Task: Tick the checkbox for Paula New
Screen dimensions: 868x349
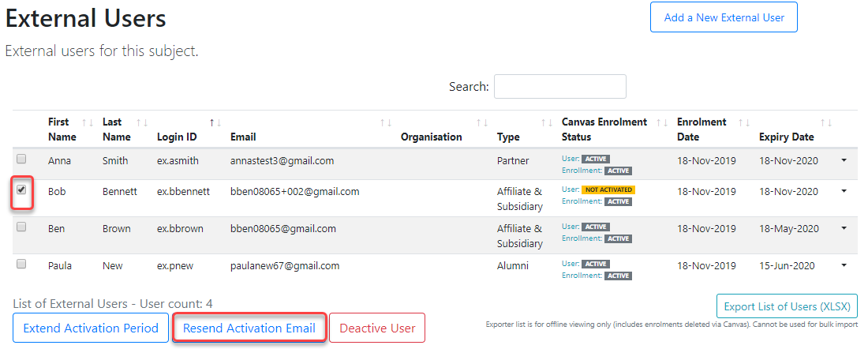Action: click(x=21, y=264)
